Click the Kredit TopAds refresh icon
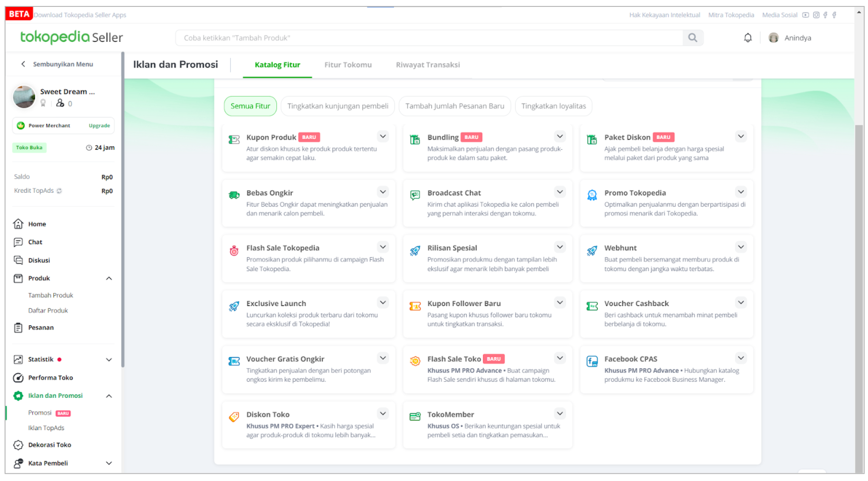This screenshot has height=481, width=868. [59, 191]
